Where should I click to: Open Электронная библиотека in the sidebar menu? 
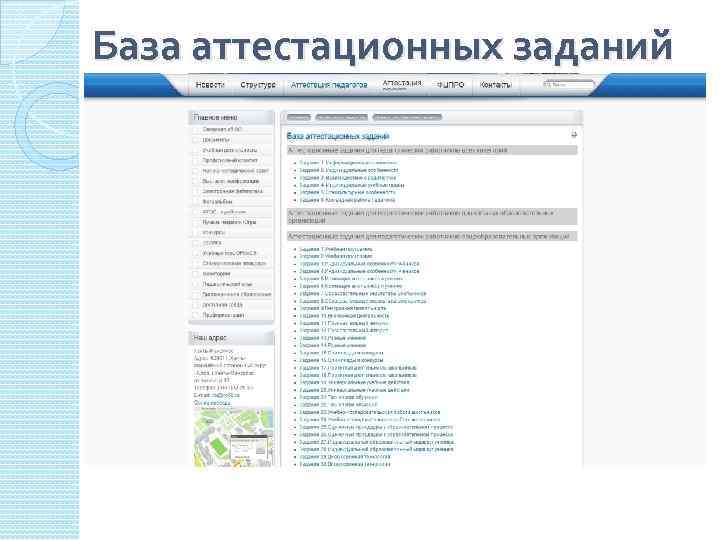point(232,191)
